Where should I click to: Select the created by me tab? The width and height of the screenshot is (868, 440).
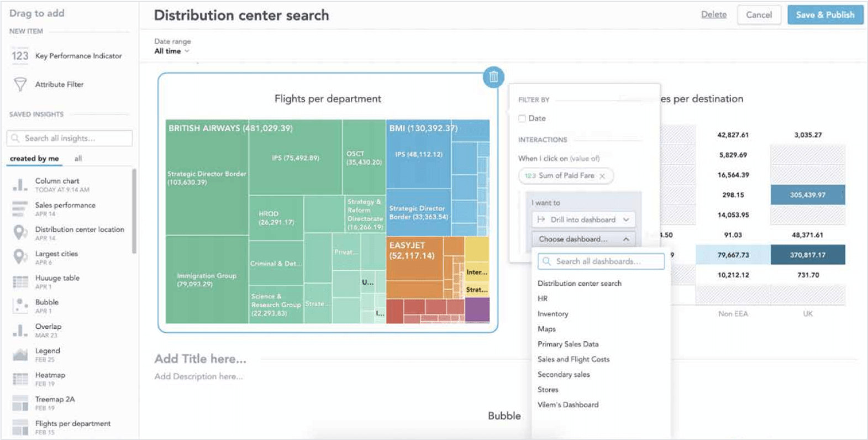coord(35,159)
